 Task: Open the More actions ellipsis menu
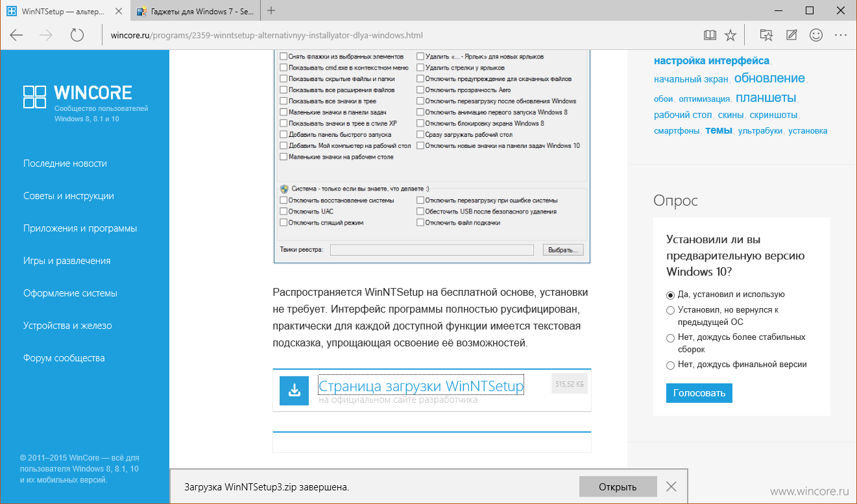point(841,35)
